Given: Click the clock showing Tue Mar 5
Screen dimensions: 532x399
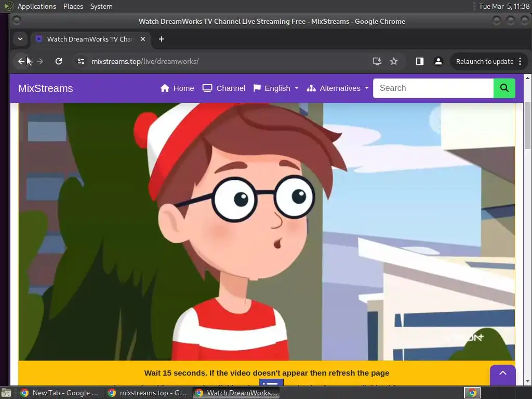Looking at the screenshot, I should point(504,6).
